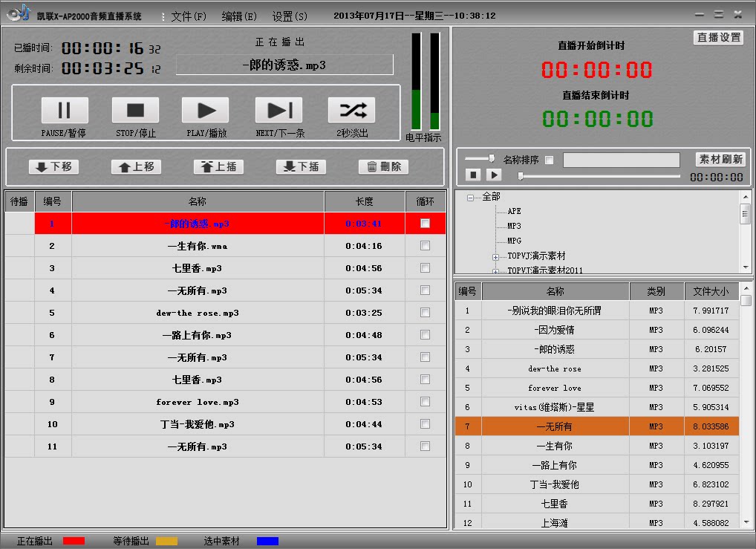Click the red 正在播出 color legend
Viewport: 756px width, 549px height.
pyautogui.click(x=74, y=542)
